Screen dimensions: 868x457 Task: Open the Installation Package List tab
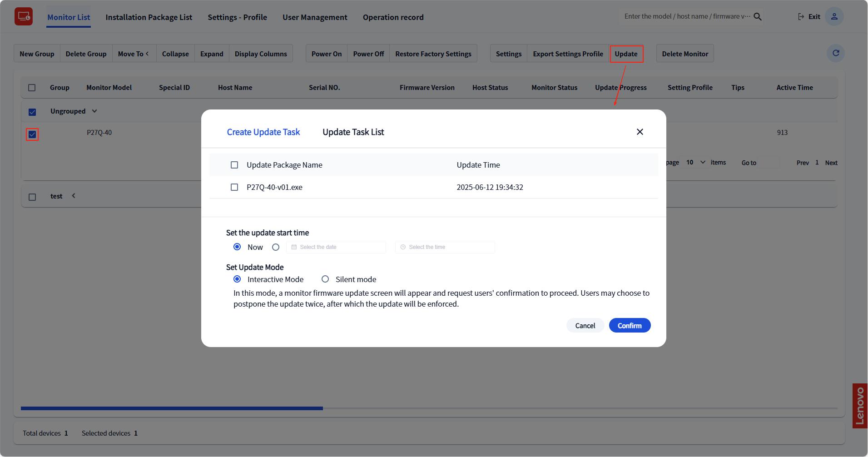click(149, 17)
